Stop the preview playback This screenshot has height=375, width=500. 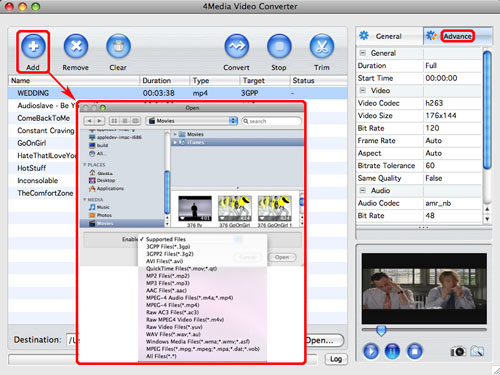point(415,351)
